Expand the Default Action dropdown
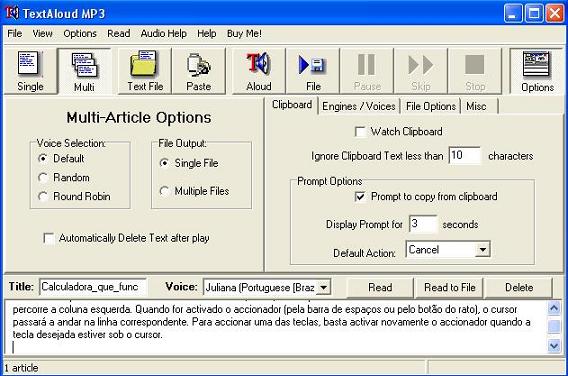This screenshot has height=376, width=568. [x=483, y=250]
